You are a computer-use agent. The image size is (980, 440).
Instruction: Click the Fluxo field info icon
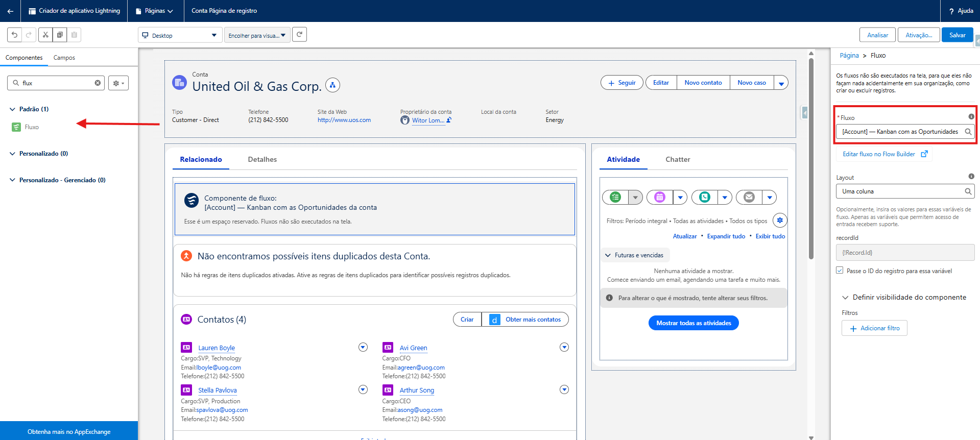pos(971,116)
